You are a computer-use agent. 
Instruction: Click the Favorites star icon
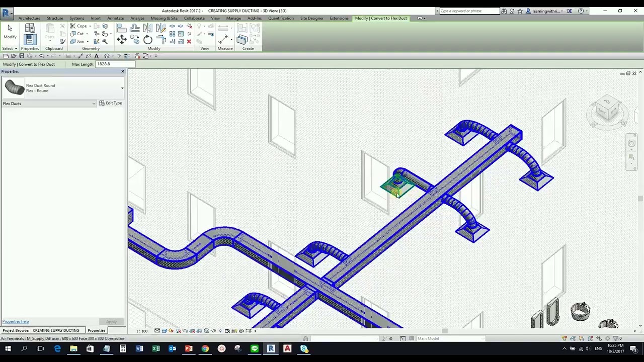(520, 11)
